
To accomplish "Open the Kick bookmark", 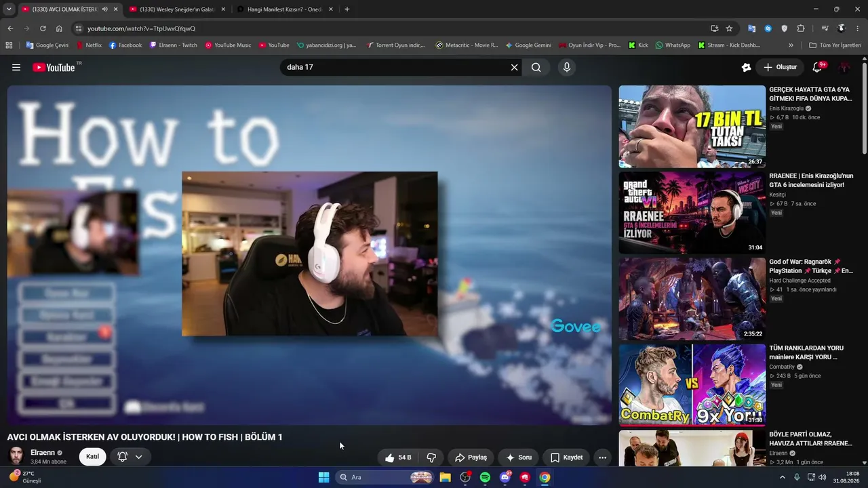I will tap(638, 45).
